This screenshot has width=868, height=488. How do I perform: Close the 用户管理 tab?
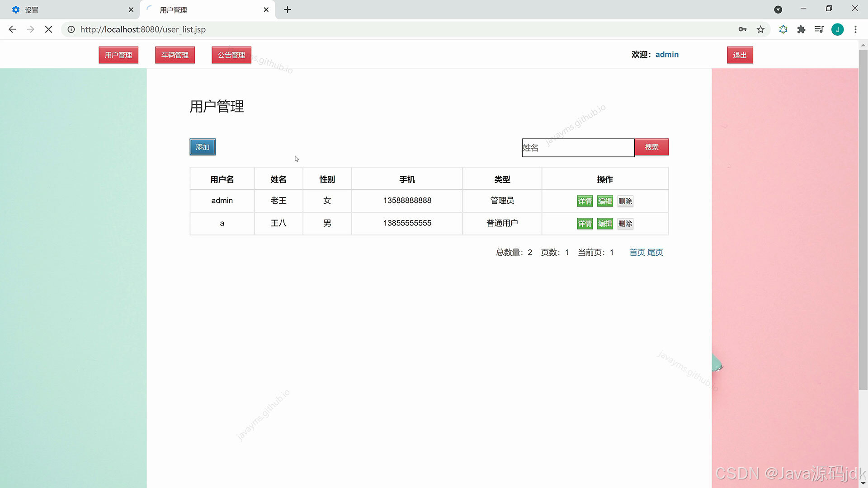266,9
